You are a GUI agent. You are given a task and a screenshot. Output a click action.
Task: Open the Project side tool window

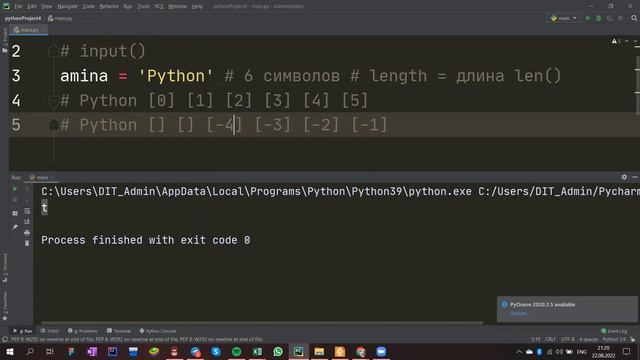5,41
